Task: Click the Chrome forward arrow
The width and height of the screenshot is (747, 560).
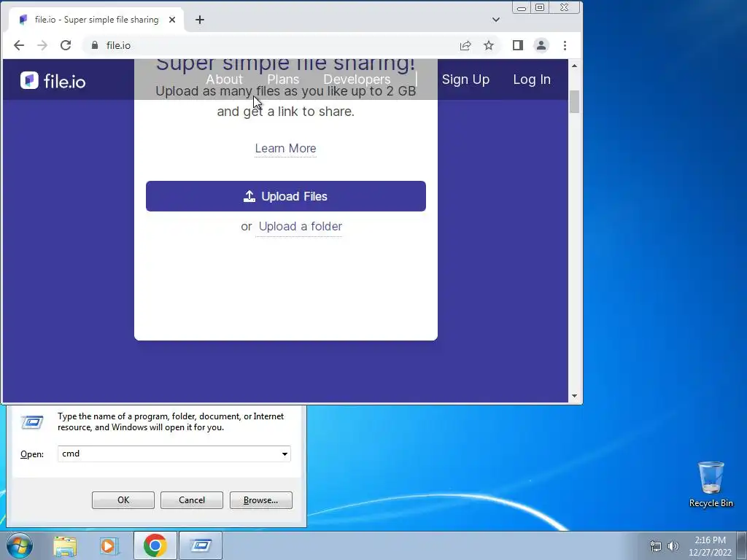Action: pos(42,45)
